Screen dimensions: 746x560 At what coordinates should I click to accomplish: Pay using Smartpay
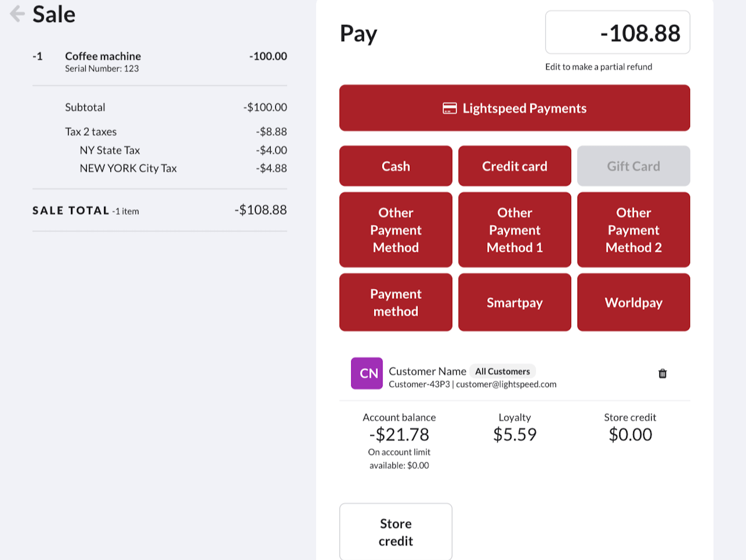coord(514,302)
